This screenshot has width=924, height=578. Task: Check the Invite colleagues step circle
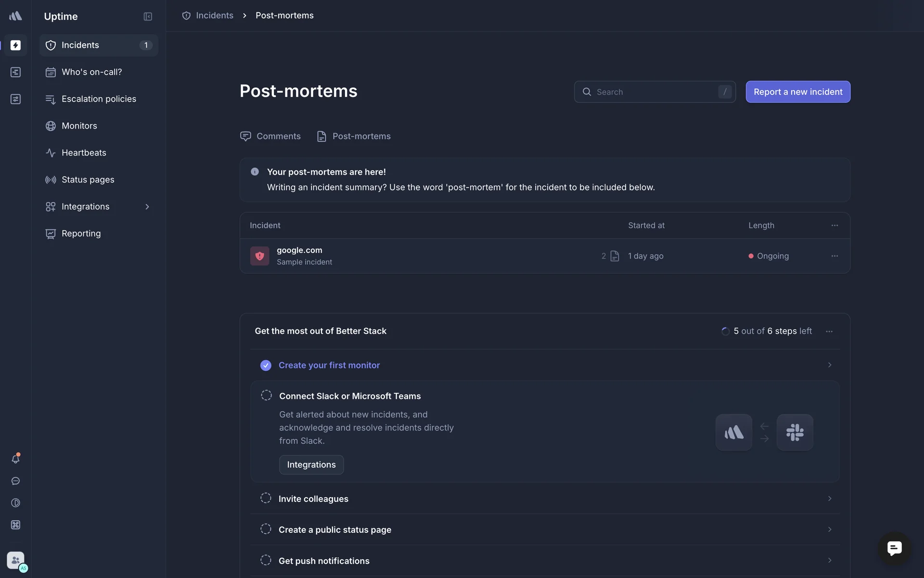coord(266,499)
